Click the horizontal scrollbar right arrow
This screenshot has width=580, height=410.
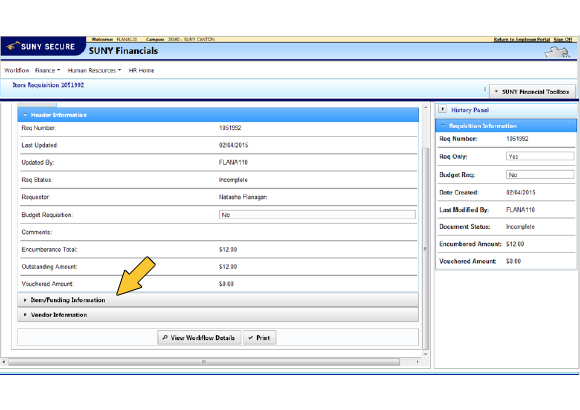pos(418,362)
